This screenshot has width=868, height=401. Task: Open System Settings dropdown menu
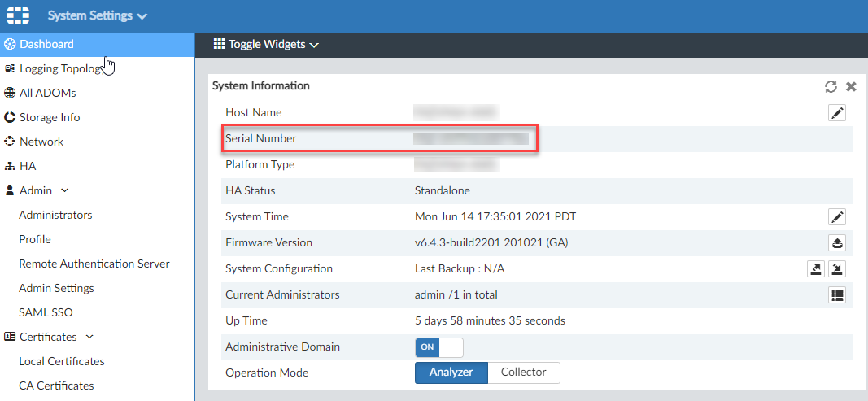coord(98,15)
